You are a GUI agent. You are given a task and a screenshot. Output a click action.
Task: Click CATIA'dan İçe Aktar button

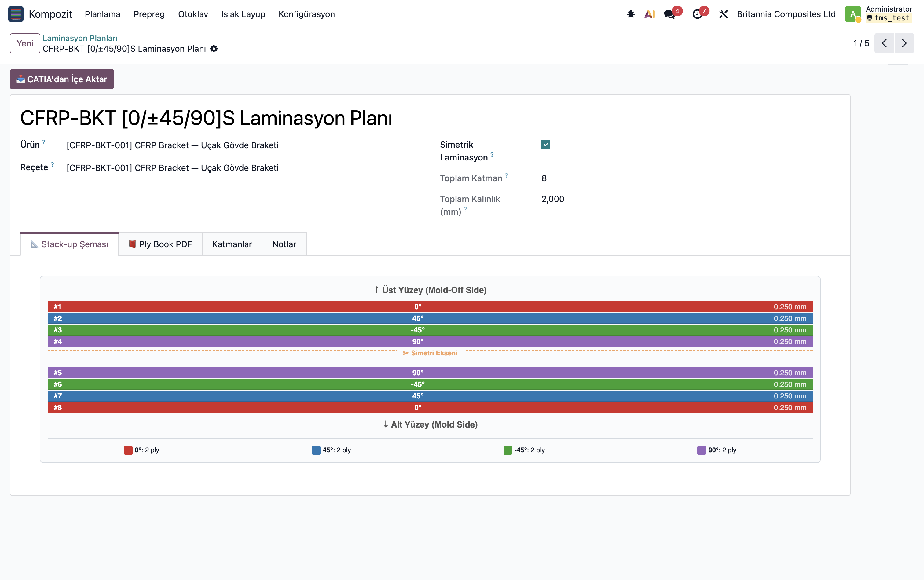pos(62,79)
